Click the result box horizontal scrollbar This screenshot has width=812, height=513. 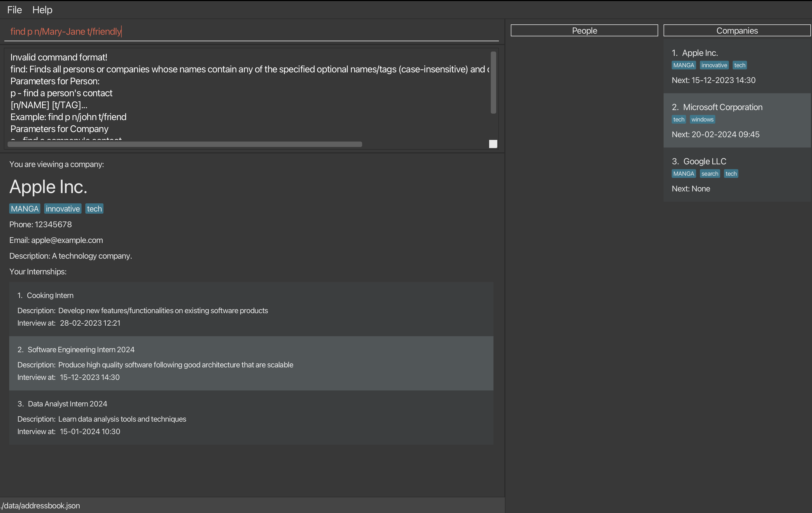click(x=184, y=144)
